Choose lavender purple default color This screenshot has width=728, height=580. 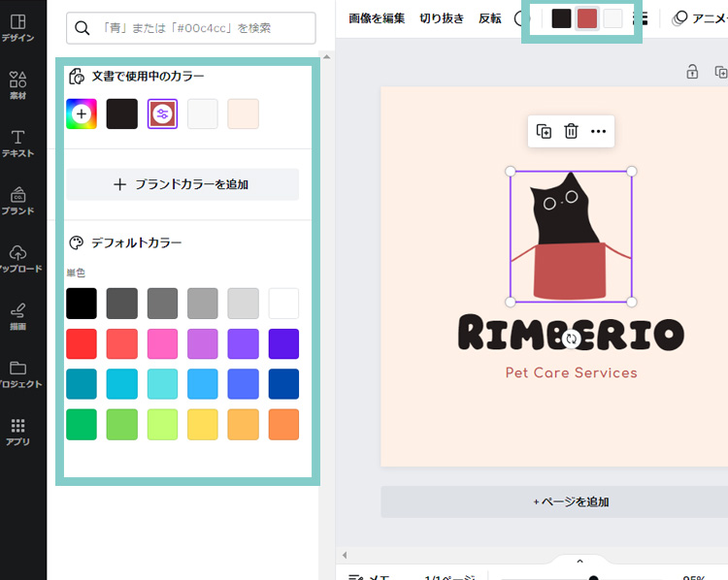(203, 343)
